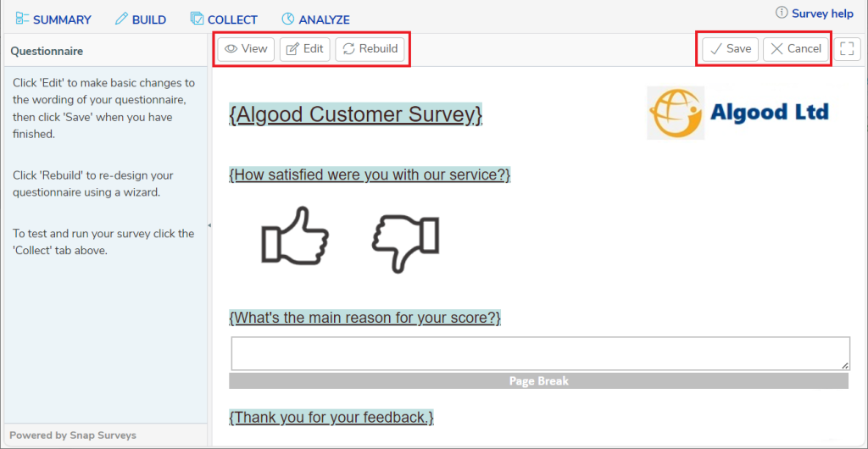Select the Algood Customer Survey title text
868x449 pixels.
[355, 114]
